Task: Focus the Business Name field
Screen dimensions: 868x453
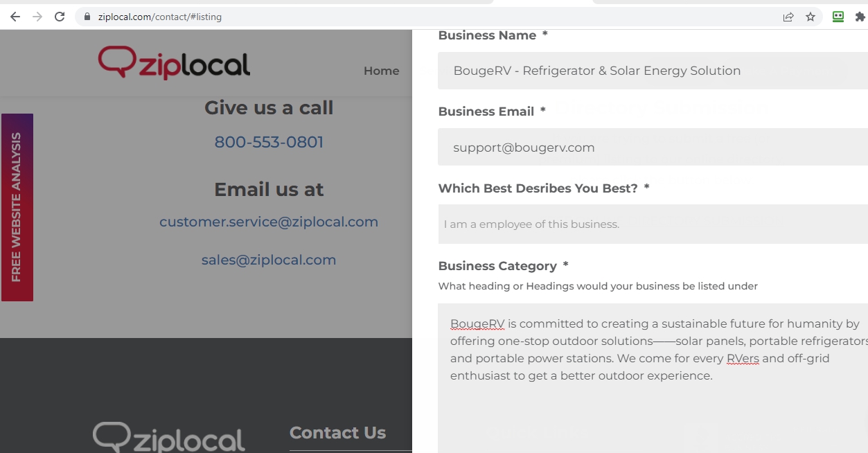Action: [651, 71]
